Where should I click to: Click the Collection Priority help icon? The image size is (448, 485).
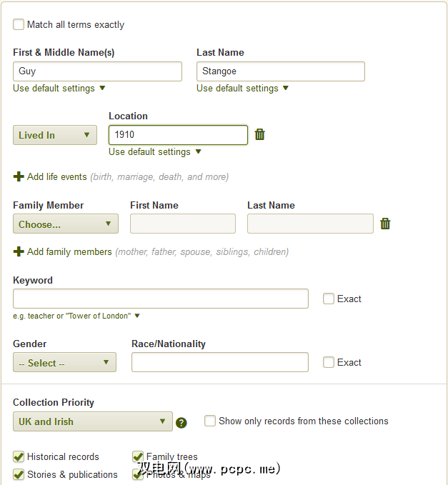(181, 422)
